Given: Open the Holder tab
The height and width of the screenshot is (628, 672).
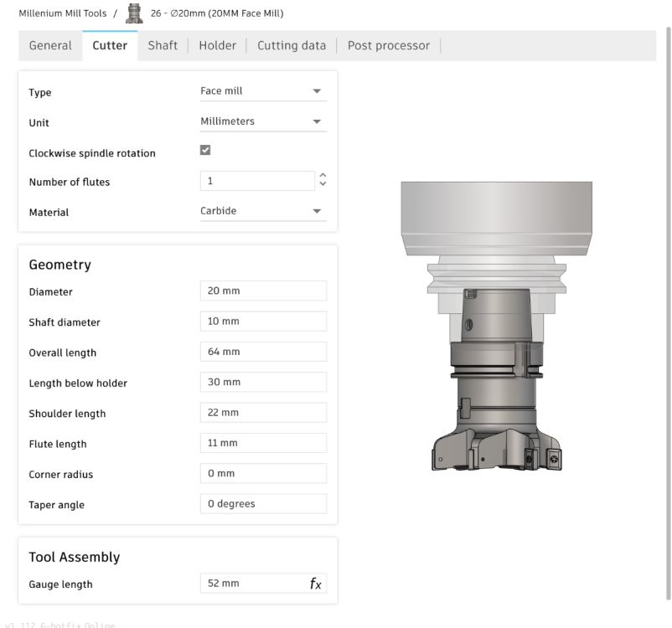Looking at the screenshot, I should pyautogui.click(x=217, y=45).
